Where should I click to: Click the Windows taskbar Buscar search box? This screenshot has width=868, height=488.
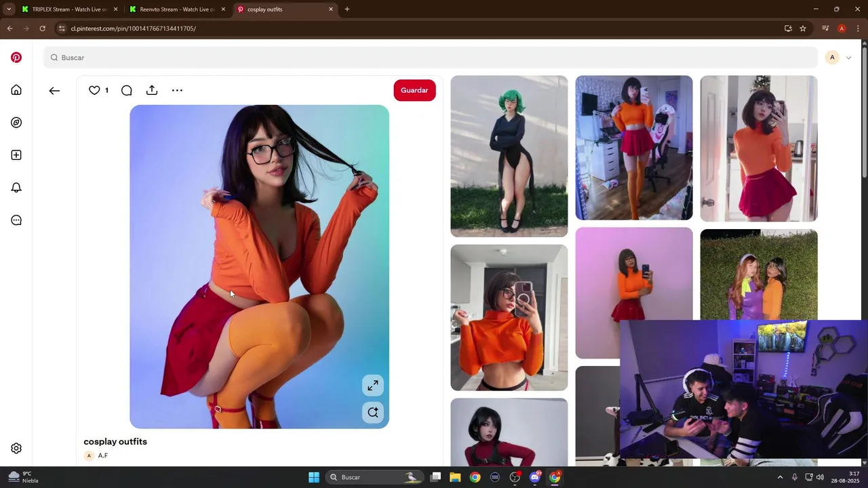pos(374,477)
